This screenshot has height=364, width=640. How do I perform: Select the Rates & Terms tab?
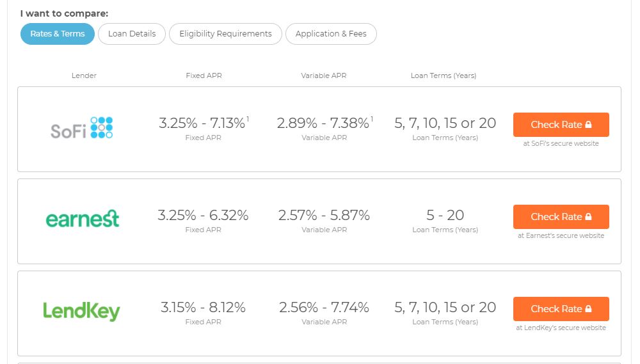(x=58, y=34)
